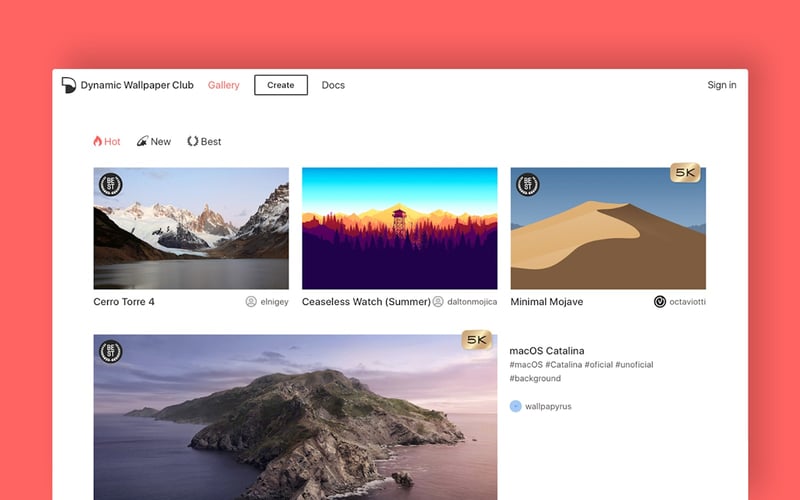Screen dimensions: 800x500
Task: Click the wallpapyrus blue avatar icon
Action: click(515, 406)
